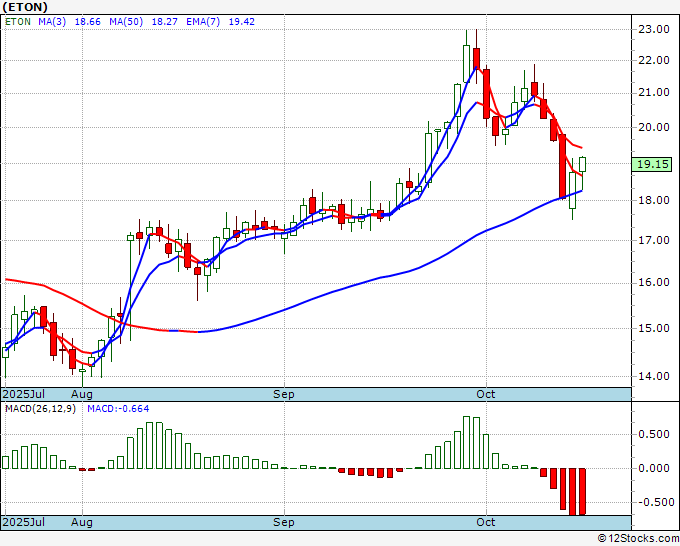The image size is (680, 546).
Task: Click the MACD:-0.664 value label
Action: (x=118, y=409)
